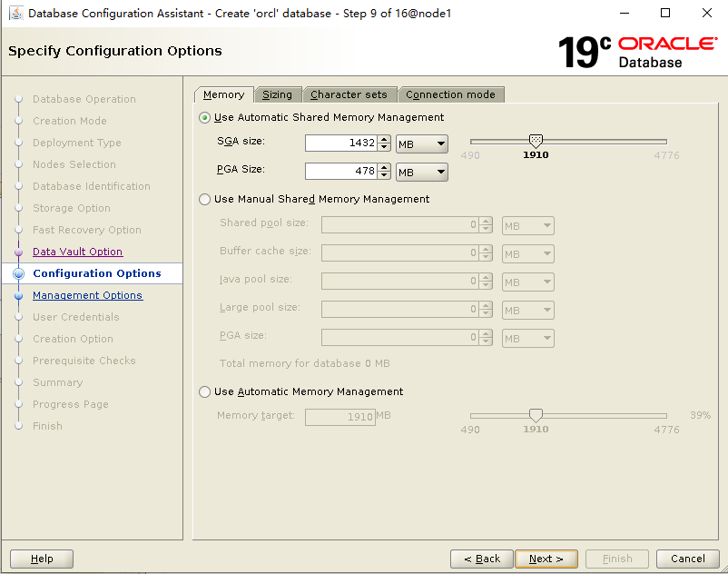728x574 pixels.
Task: Open PGA Size unit MB dropdown
Action: coord(422,173)
